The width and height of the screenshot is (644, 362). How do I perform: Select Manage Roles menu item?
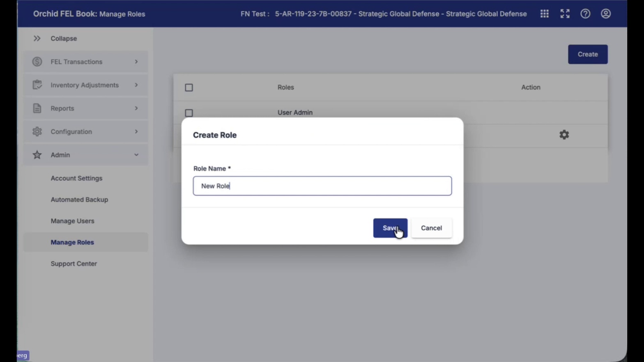85,242
